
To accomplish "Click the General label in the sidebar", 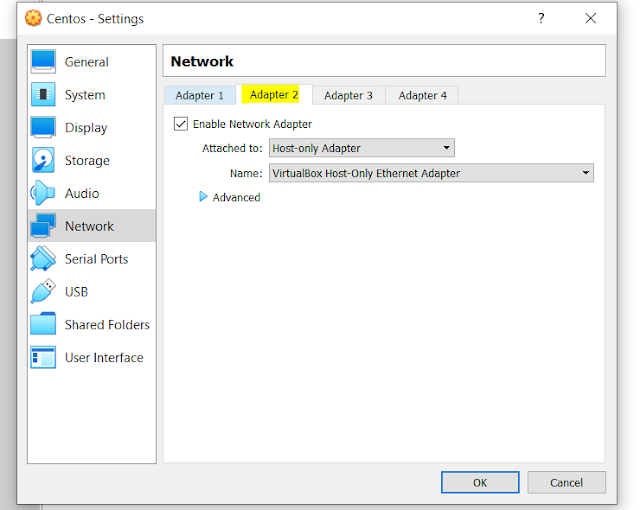I will [87, 62].
